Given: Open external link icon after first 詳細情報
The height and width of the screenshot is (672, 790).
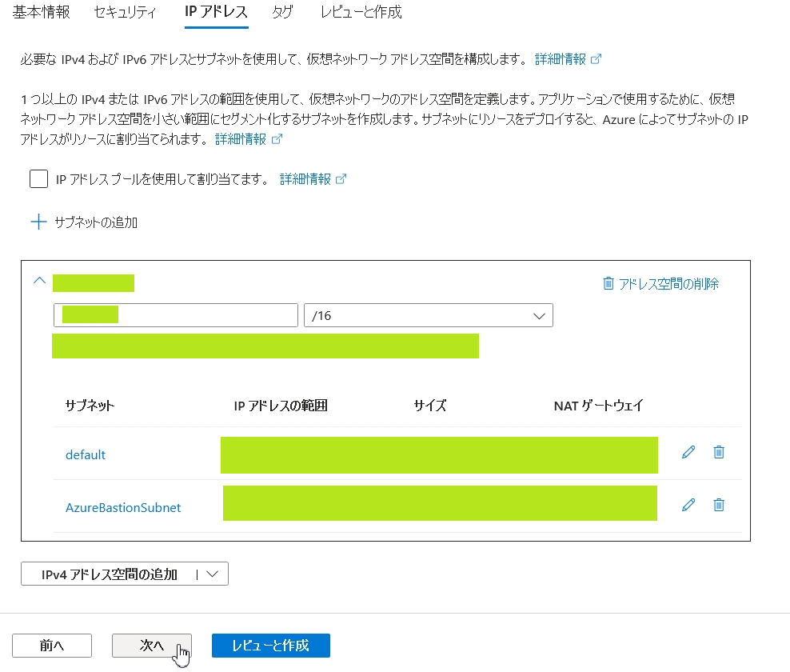Looking at the screenshot, I should (596, 59).
